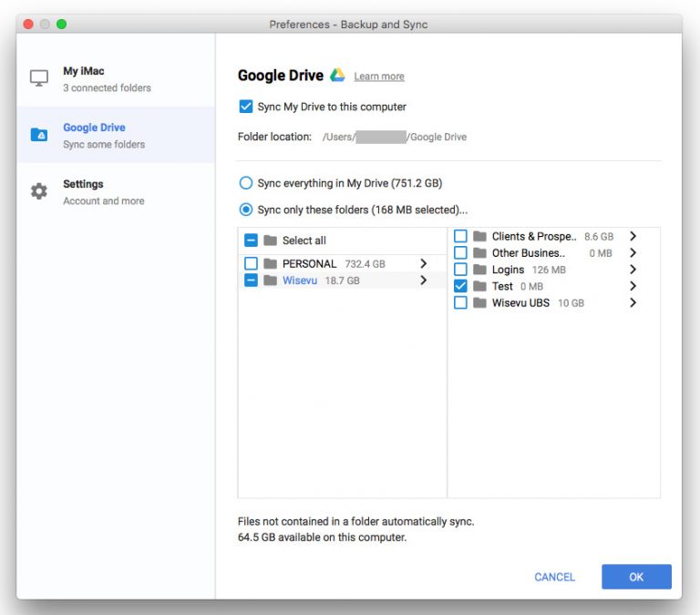Open the My iMac section
The image size is (700, 615).
(x=116, y=78)
